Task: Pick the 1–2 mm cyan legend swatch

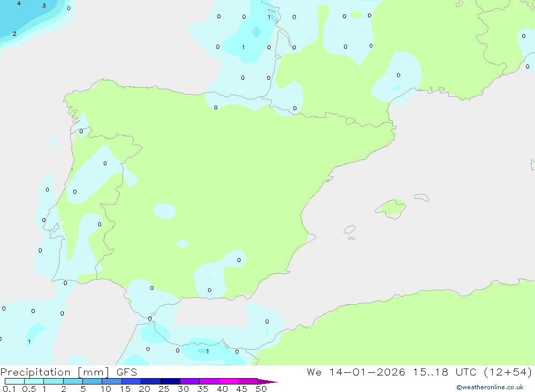Action: [x=53, y=381]
